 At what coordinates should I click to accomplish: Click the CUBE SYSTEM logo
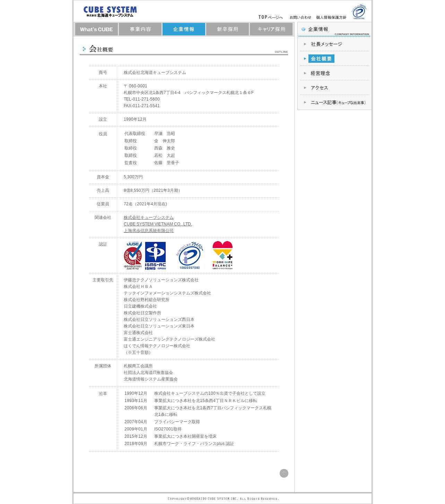[x=110, y=11]
